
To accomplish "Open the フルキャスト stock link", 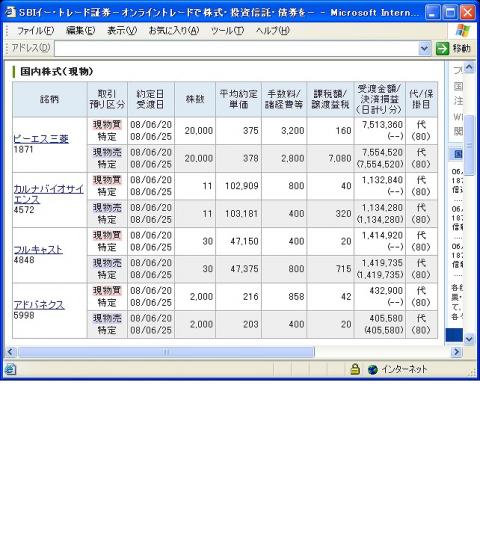I will pos(38,249).
